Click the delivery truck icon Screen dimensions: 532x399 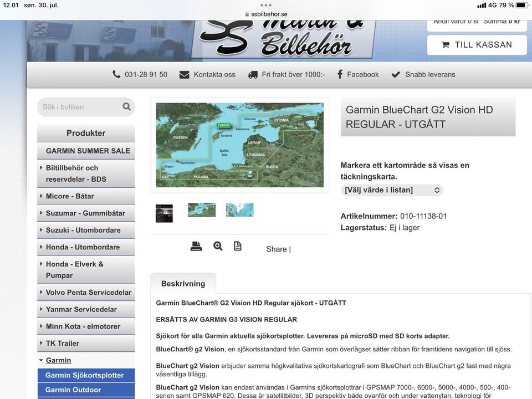(253, 75)
